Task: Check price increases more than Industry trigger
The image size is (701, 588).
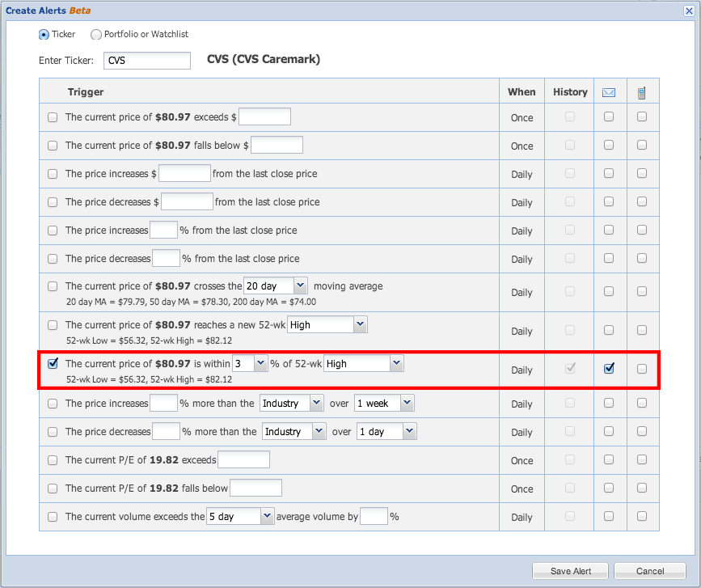Action: (x=53, y=404)
